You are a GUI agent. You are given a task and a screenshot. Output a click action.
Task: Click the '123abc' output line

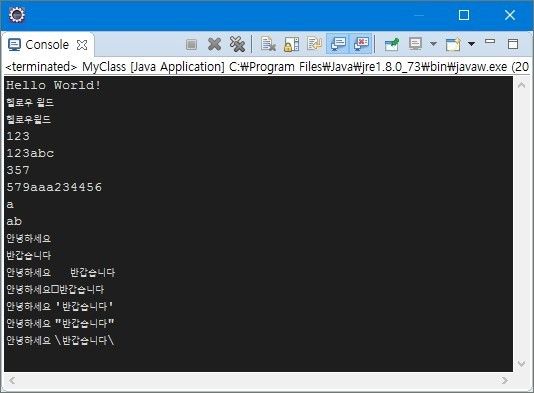tap(30, 153)
